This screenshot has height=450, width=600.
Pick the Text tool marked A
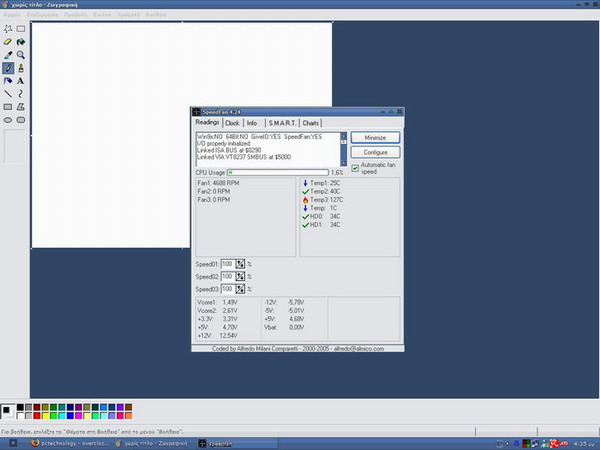click(21, 81)
